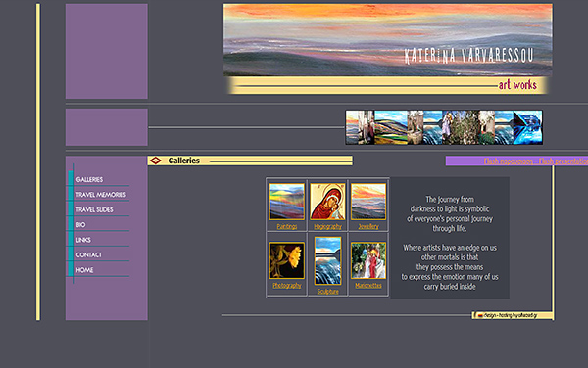The width and height of the screenshot is (588, 368).
Task: Go to Galleries in sidebar menu
Action: point(89,179)
